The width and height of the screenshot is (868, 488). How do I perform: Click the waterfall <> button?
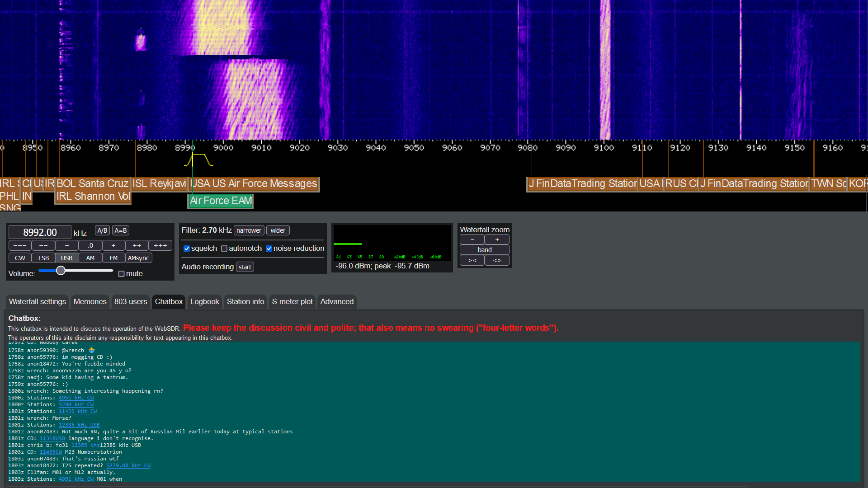point(497,260)
